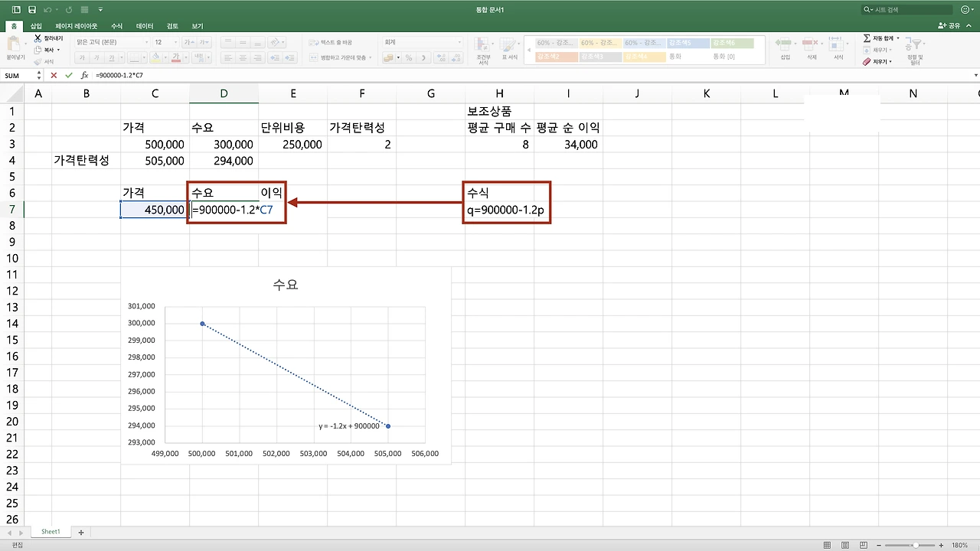This screenshot has height=551, width=980.
Task: Click the smiley feedback icon
Action: (x=965, y=10)
